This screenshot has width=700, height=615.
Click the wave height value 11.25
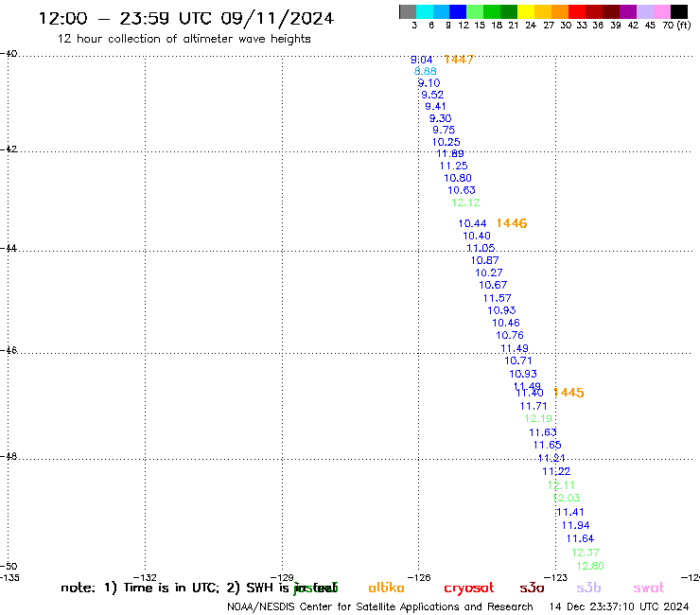click(x=453, y=167)
